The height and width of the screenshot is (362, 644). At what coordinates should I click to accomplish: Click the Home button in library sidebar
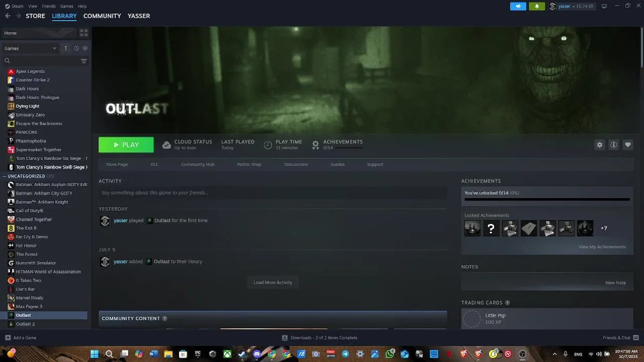tap(38, 33)
